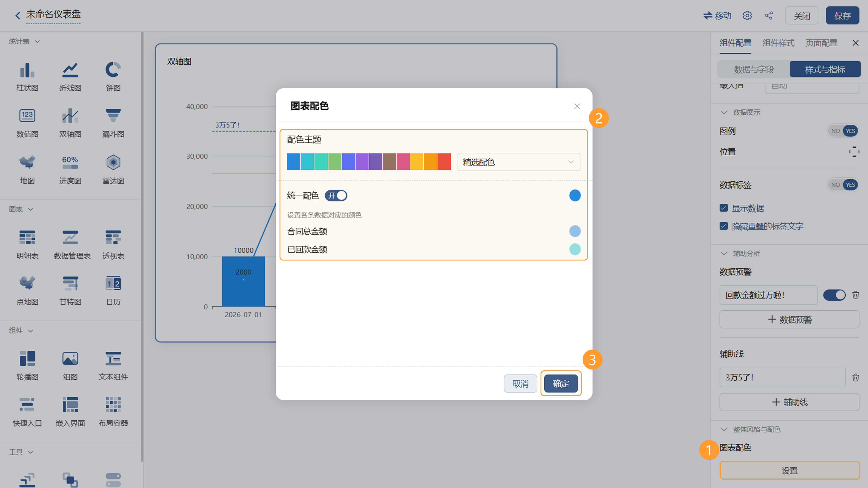Switch to 数据与字段 sub-tab
Viewport: 868px width, 488px height.
[754, 69]
